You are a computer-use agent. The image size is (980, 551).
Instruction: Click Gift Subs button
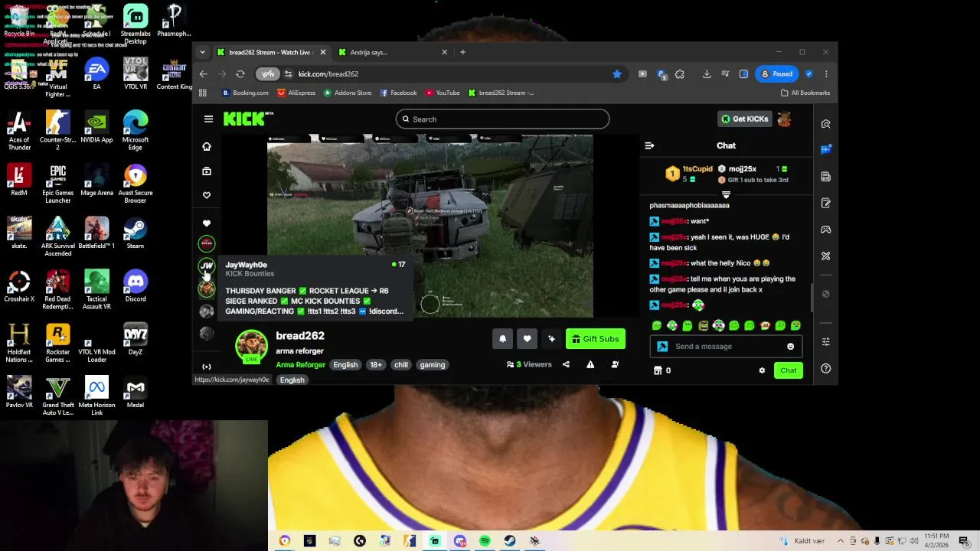595,339
